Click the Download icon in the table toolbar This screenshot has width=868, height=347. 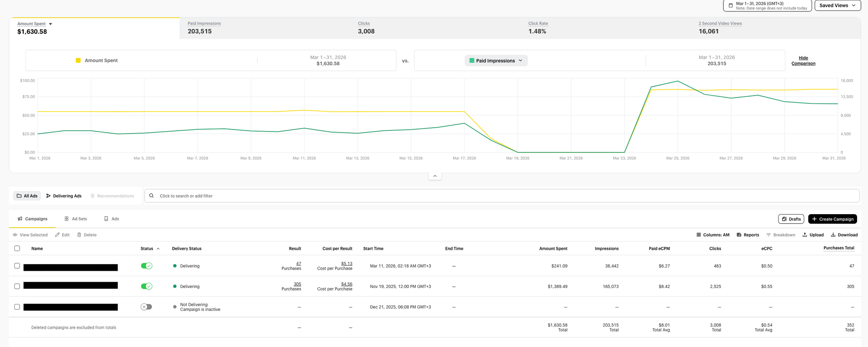833,235
